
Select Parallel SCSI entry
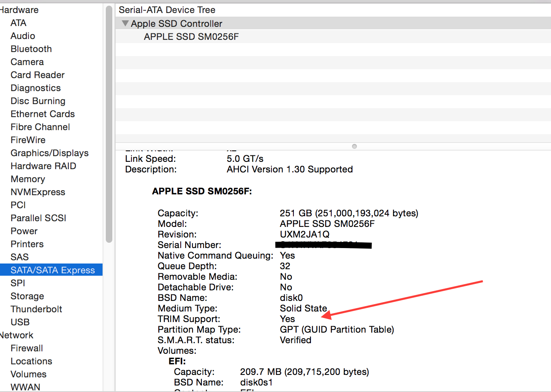[x=38, y=218]
